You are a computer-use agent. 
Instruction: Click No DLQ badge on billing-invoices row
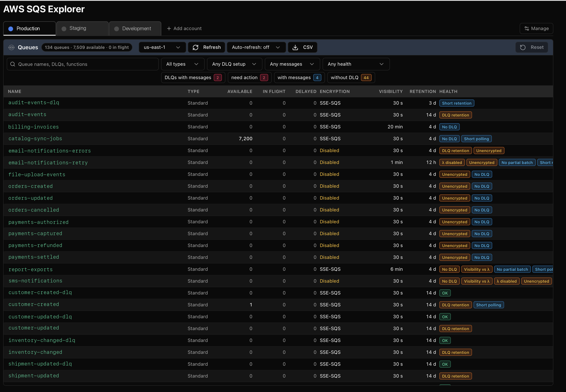tap(449, 127)
